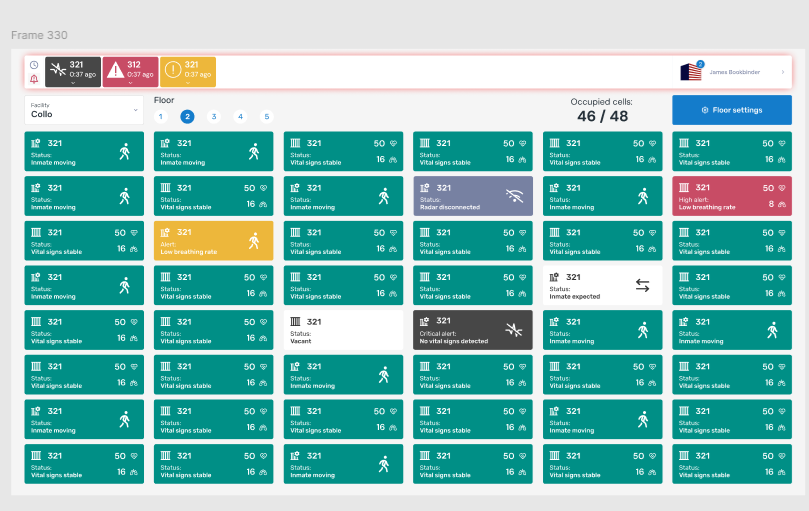Viewport: 809px width, 511px height.
Task: Click heart rate icon on High alert card
Action: (x=782, y=188)
